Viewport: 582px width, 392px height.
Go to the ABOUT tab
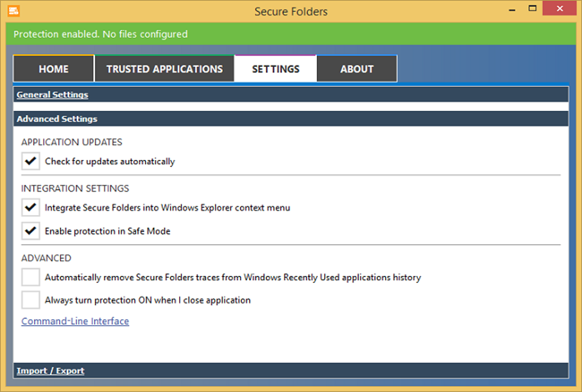pyautogui.click(x=357, y=69)
